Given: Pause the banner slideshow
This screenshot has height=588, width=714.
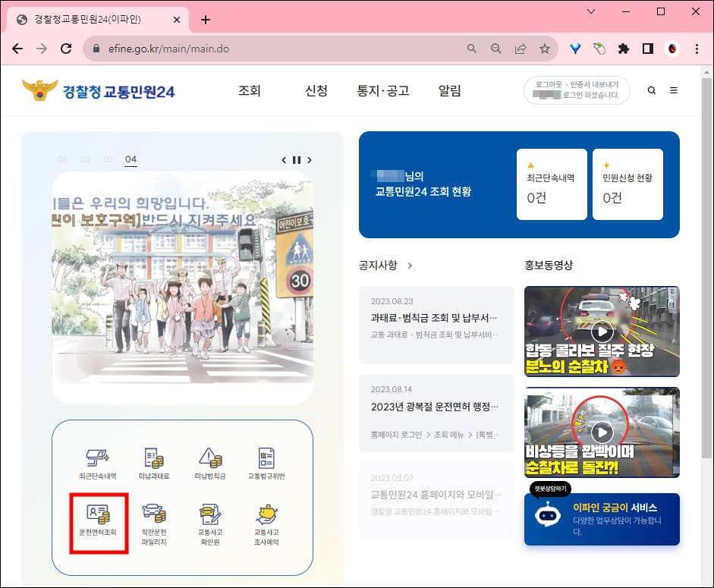Looking at the screenshot, I should point(297,160).
